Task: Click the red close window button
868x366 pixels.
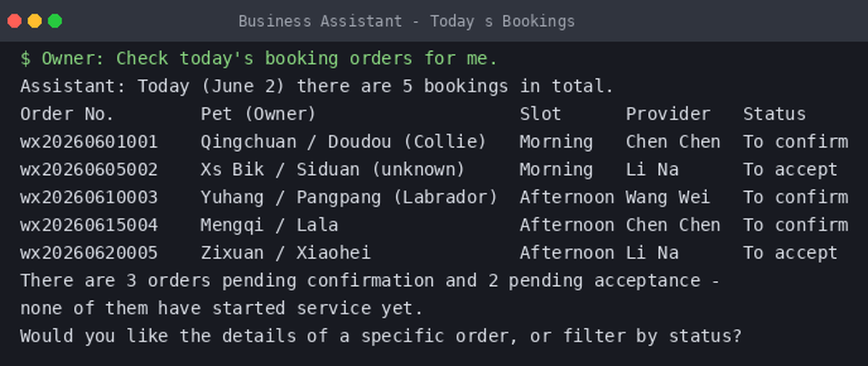Action: pos(15,21)
